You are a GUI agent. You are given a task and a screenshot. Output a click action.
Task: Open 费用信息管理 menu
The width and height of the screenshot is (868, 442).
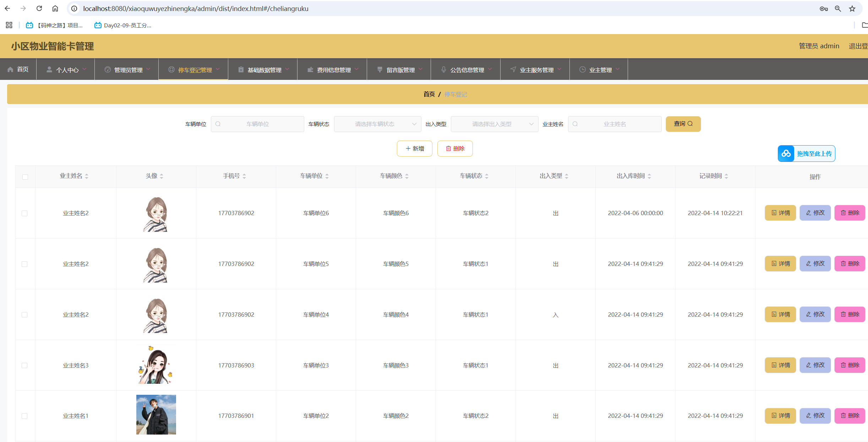[x=333, y=70]
